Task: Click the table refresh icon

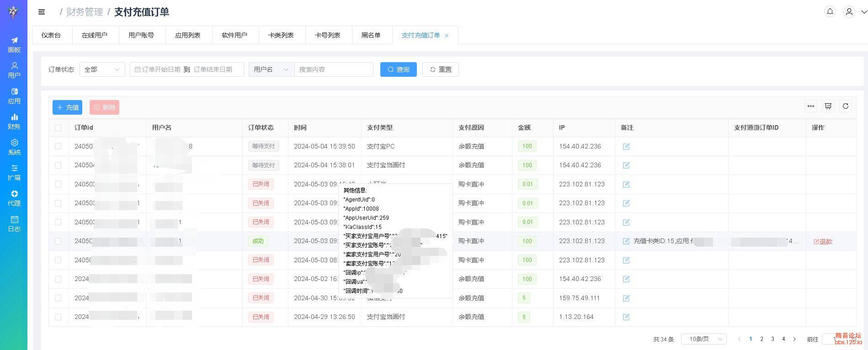Action: 845,106
